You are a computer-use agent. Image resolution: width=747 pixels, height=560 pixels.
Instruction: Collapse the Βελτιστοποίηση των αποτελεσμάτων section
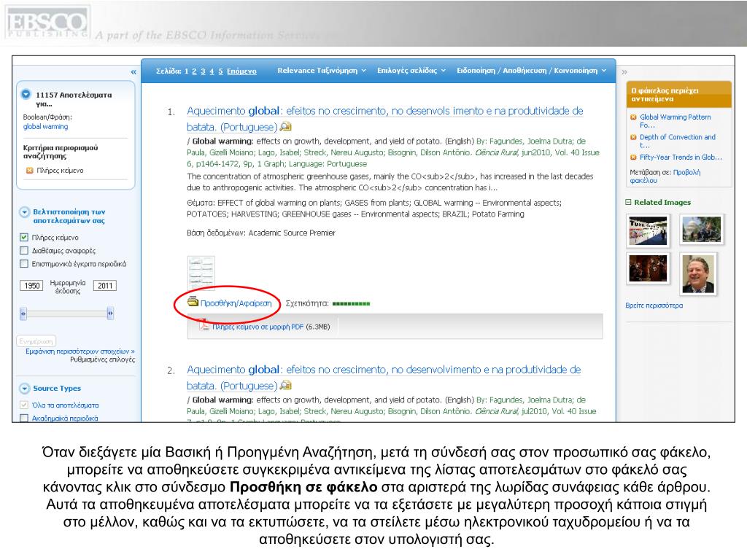pos(24,212)
